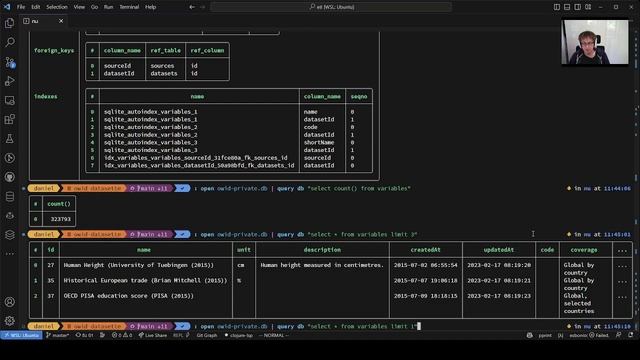Viewport: 640px width, 360px height.
Task: Click the 'Human height measured in centimetres.' cell
Action: tap(322, 265)
